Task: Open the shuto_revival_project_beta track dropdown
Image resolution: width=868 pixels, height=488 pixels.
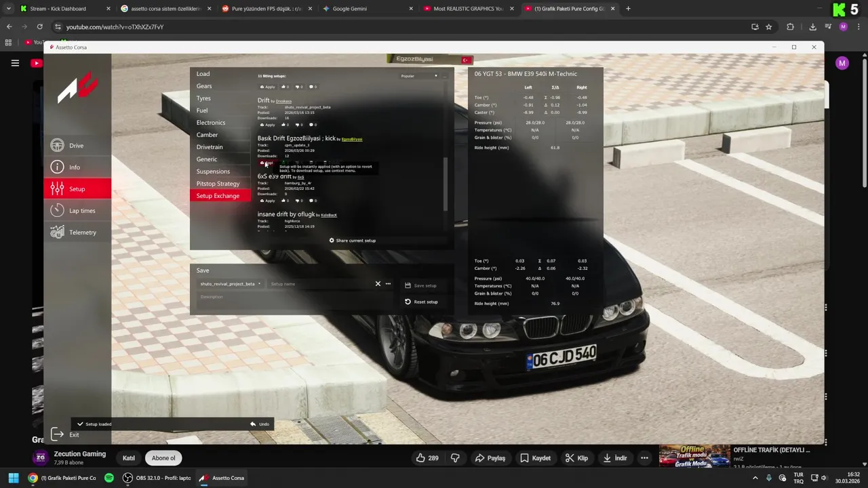Action: pos(230,284)
